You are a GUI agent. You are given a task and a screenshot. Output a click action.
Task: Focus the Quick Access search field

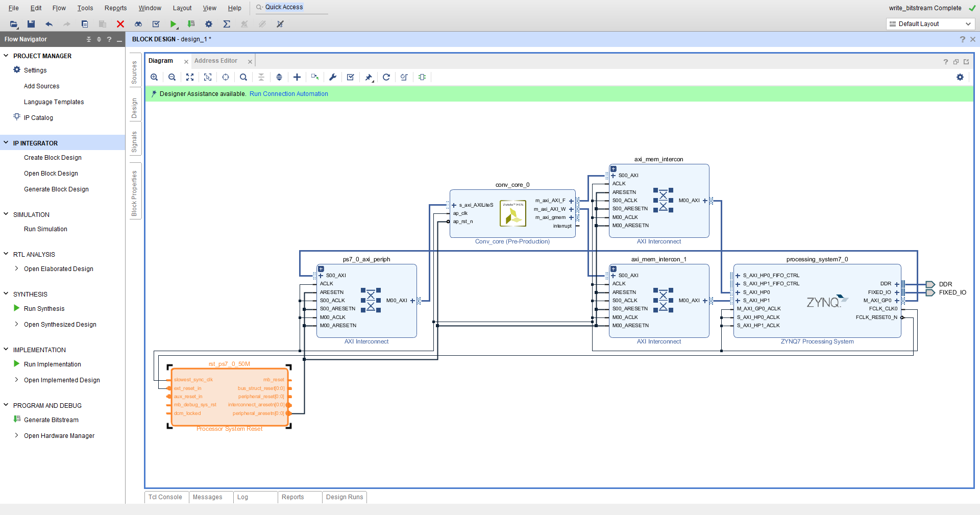(291, 7)
